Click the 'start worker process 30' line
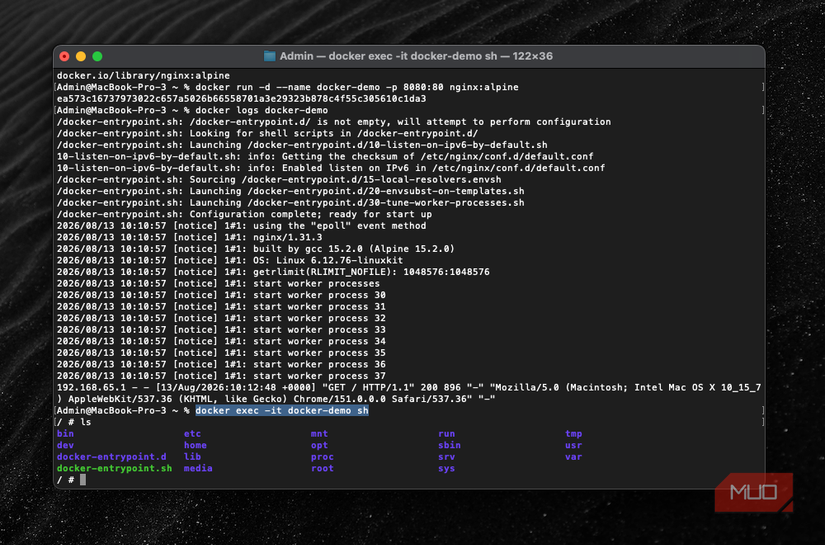 point(221,296)
